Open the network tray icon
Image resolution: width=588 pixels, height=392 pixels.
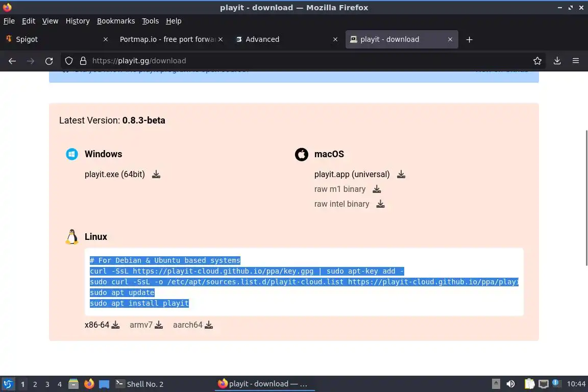click(543, 384)
